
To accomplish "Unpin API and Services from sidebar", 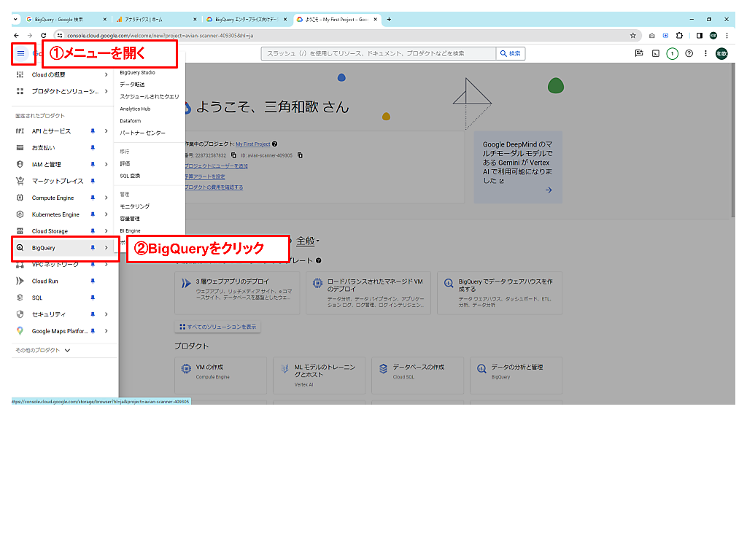I will [x=93, y=131].
